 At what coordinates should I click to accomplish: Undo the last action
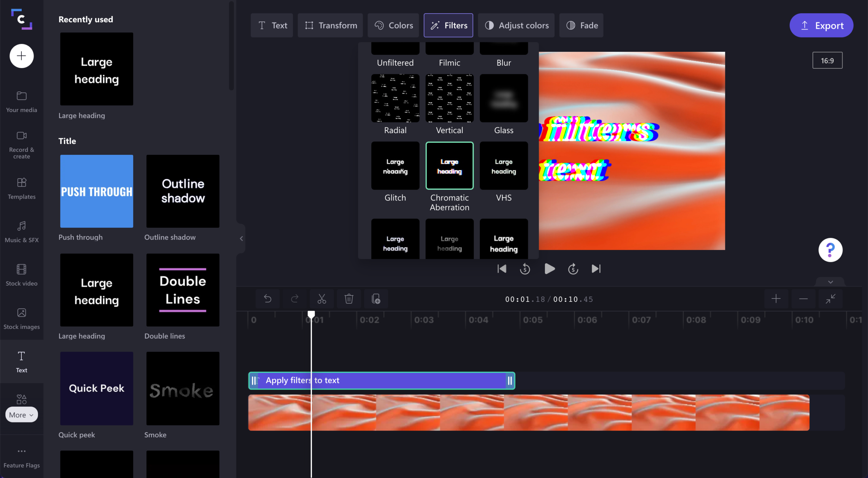point(268,299)
